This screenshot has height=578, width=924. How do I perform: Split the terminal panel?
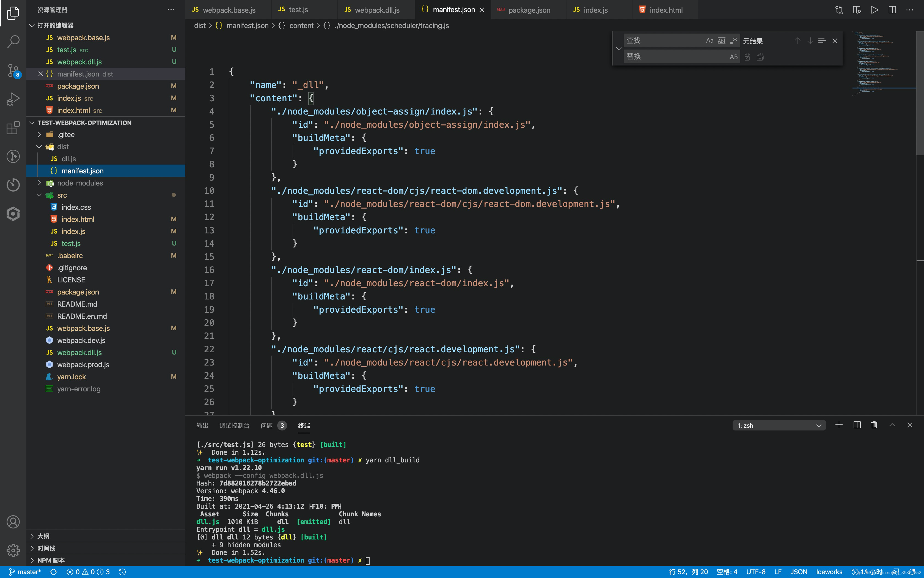[857, 425]
